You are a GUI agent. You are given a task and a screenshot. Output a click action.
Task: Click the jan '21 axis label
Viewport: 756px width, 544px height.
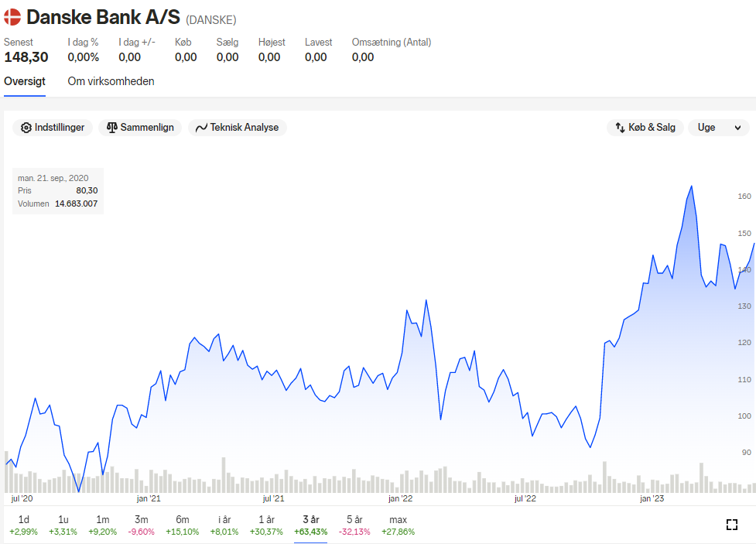(x=149, y=498)
